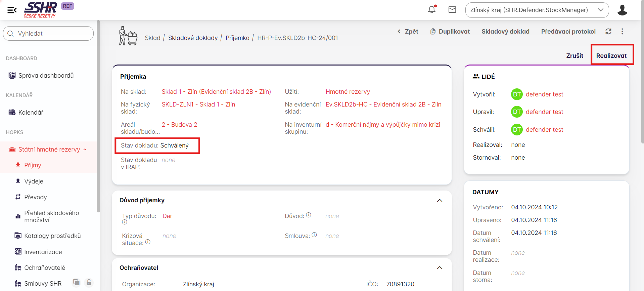This screenshot has height=291, width=644.
Task: Click the info icon next to Smlouva
Action: [x=314, y=235]
